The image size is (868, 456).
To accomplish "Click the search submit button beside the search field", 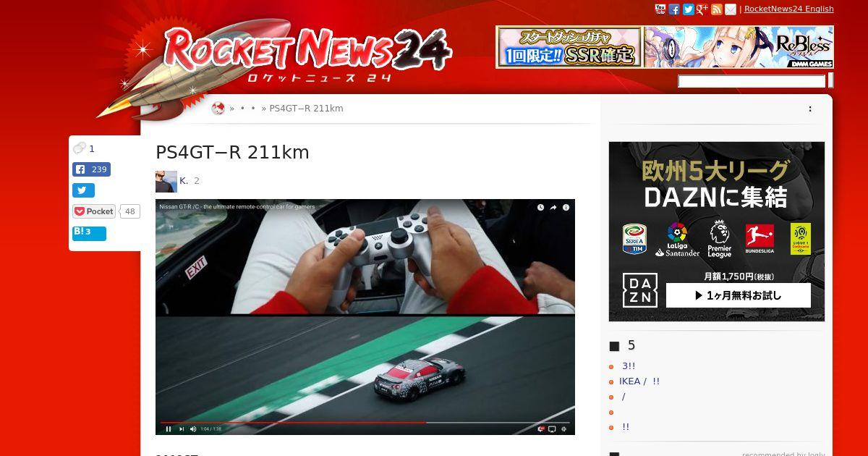I will (x=831, y=80).
